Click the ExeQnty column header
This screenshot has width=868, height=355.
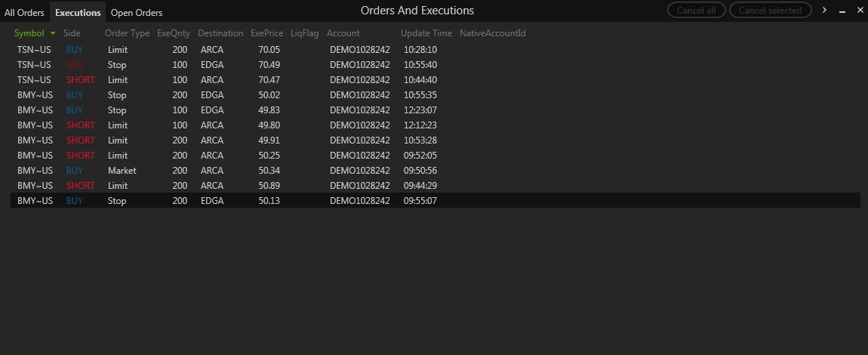(173, 33)
